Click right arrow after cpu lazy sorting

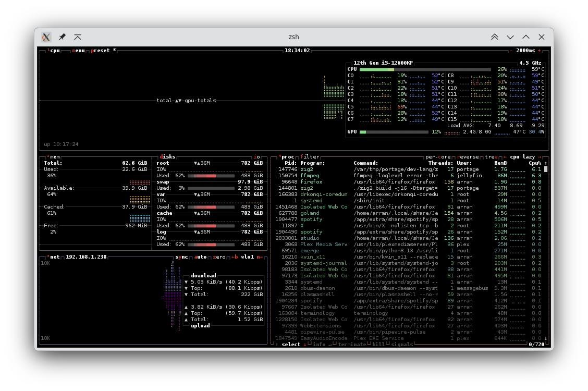tap(540, 157)
